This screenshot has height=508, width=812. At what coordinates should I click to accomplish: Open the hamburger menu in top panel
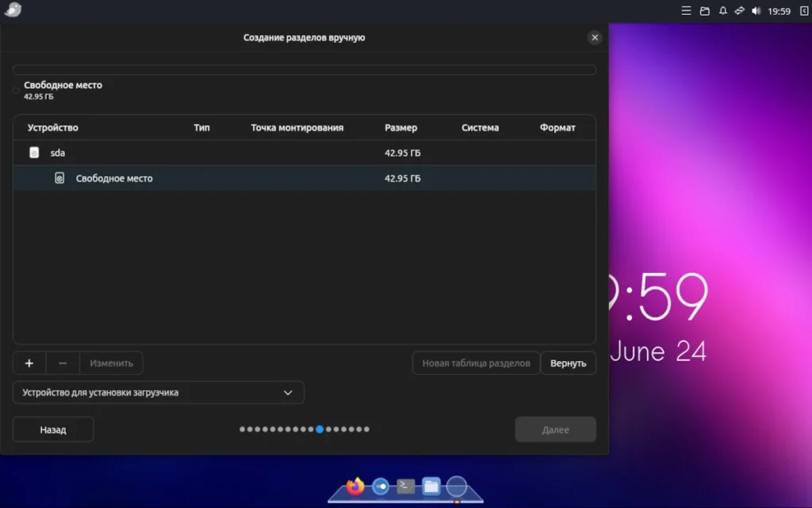coord(686,11)
